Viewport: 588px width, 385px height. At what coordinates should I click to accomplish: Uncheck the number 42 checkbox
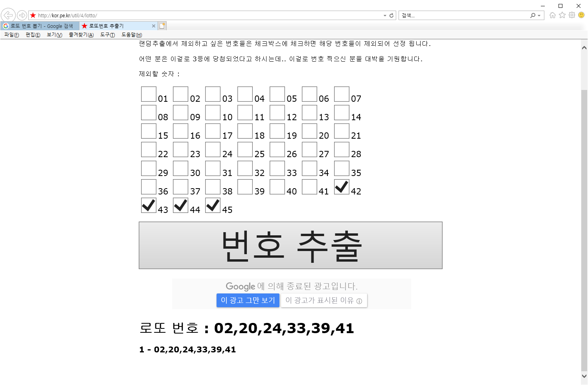(342, 187)
